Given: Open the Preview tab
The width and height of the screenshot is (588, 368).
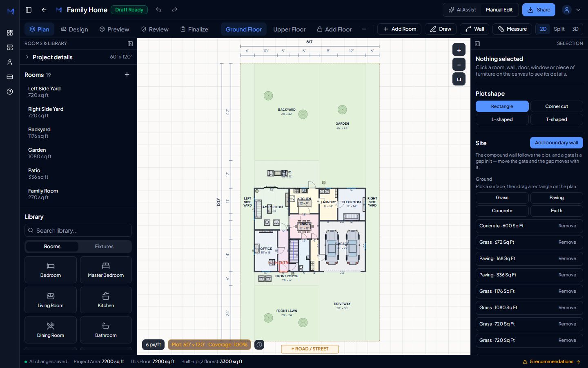Looking at the screenshot, I should point(114,29).
